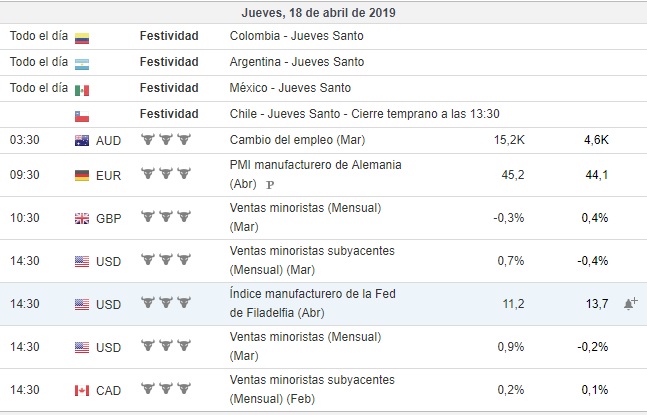Click the México flag icon
This screenshot has height=415, width=647.
click(x=82, y=89)
